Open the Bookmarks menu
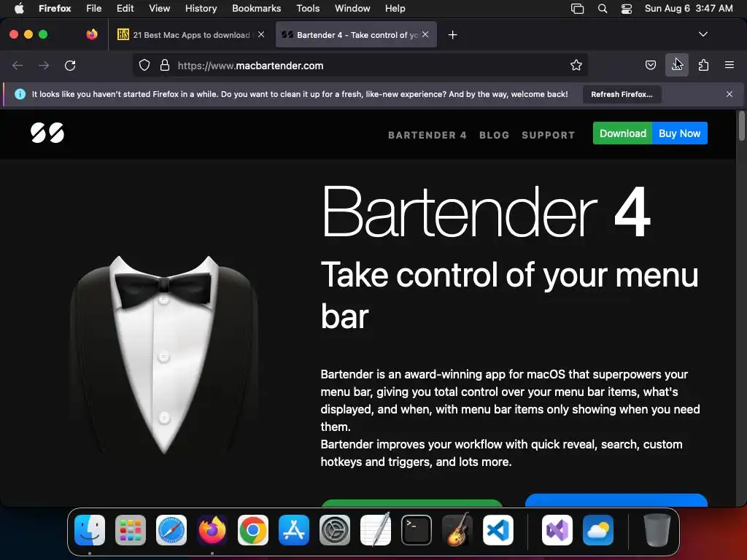 256,9
